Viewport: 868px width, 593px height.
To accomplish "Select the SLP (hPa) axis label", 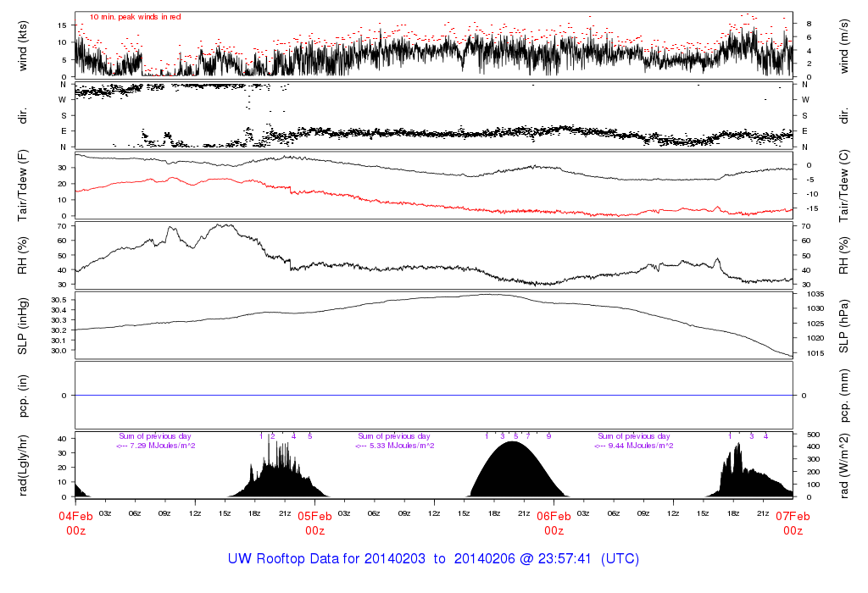I will [x=845, y=325].
